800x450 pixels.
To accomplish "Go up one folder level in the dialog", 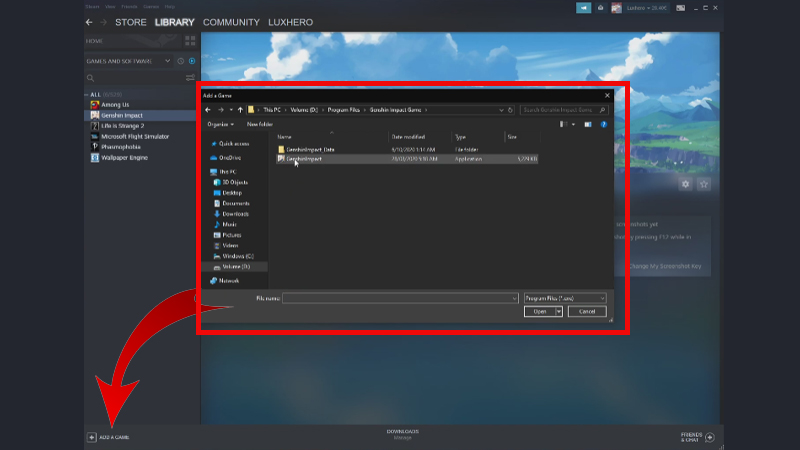I will pyautogui.click(x=240, y=110).
